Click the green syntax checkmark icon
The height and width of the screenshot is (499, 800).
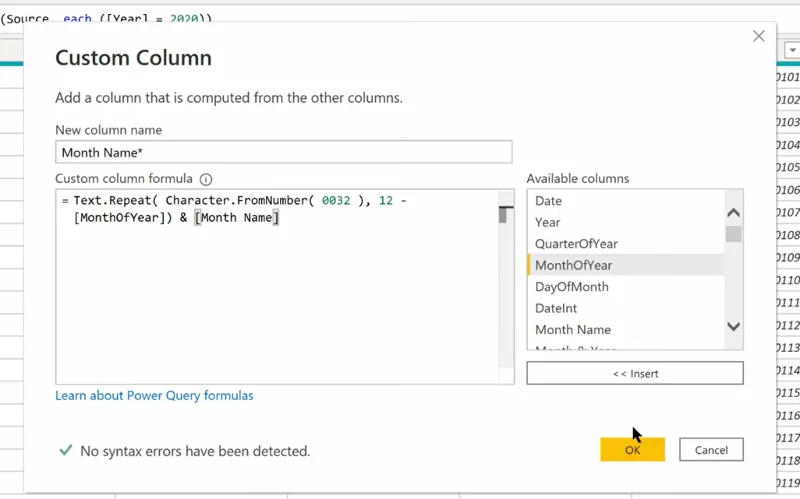66,450
